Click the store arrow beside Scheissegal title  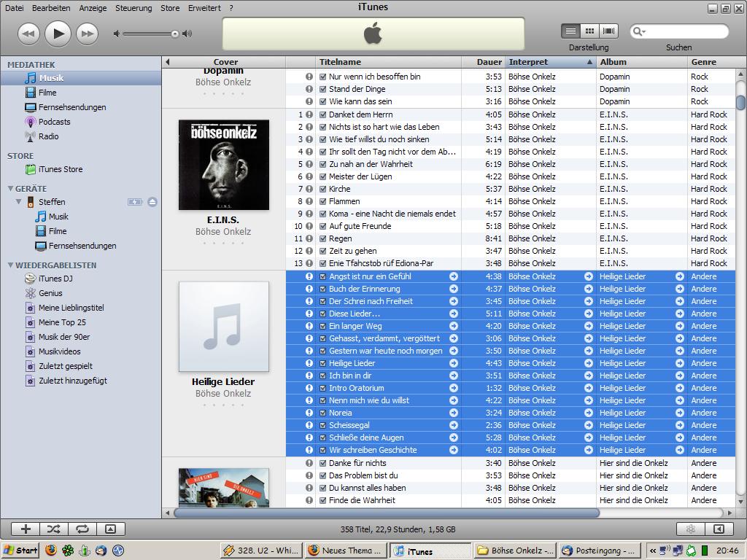point(454,425)
